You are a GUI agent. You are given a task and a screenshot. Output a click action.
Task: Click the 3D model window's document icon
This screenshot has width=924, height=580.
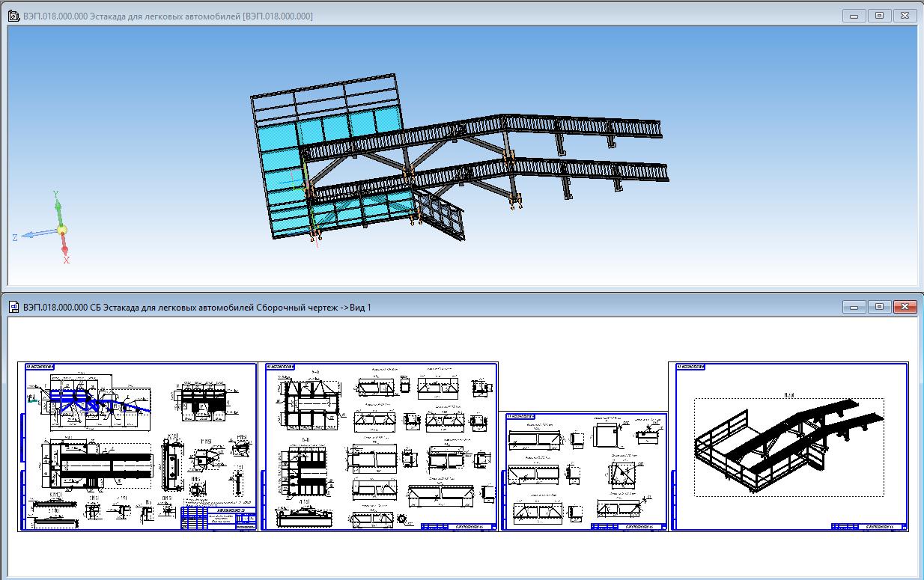click(x=13, y=16)
